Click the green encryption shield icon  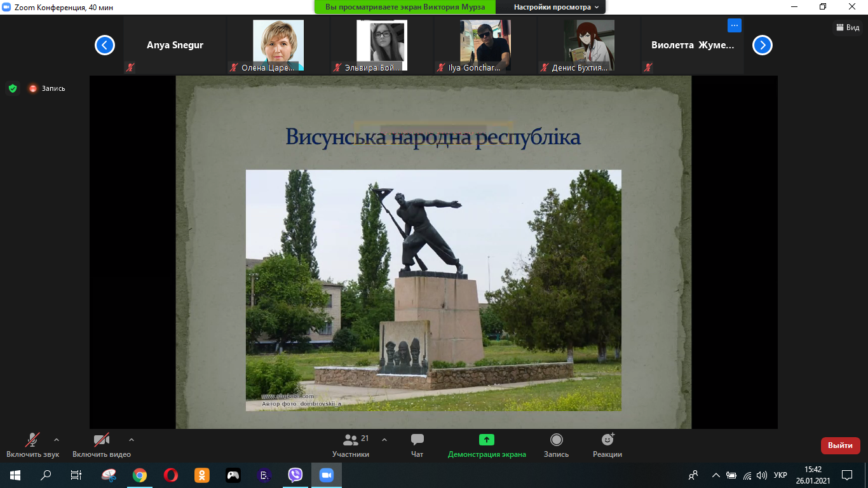click(13, 88)
